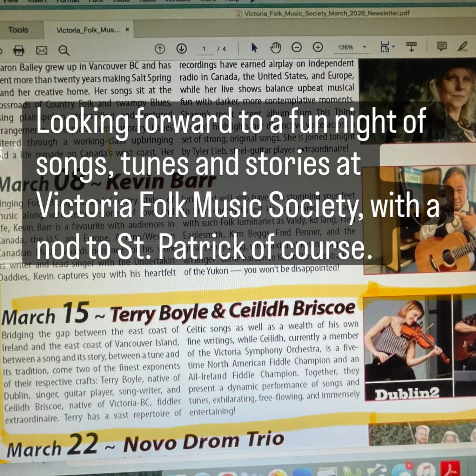Go to next page with down arrow

tap(181, 48)
